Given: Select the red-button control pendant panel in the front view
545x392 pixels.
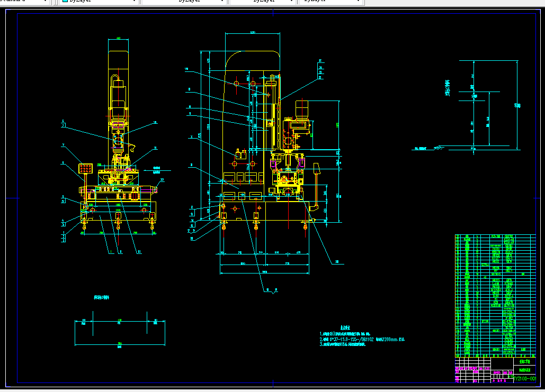Looking at the screenshot, I should tap(85, 168).
